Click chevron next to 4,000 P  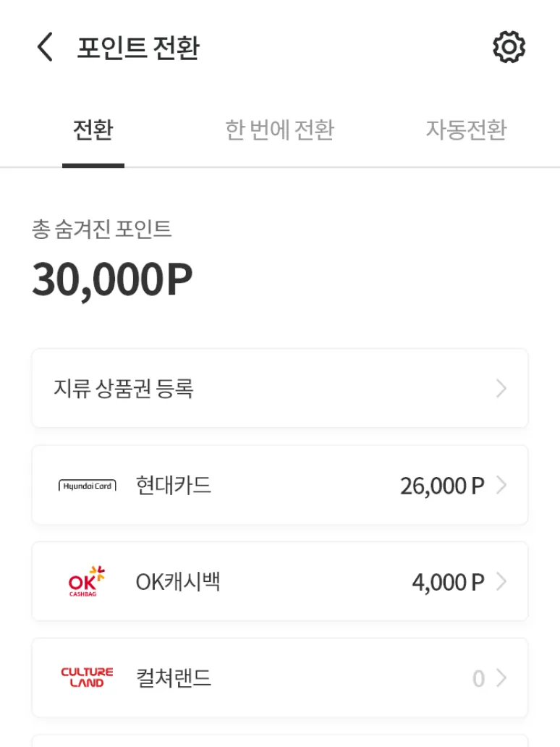point(501,582)
